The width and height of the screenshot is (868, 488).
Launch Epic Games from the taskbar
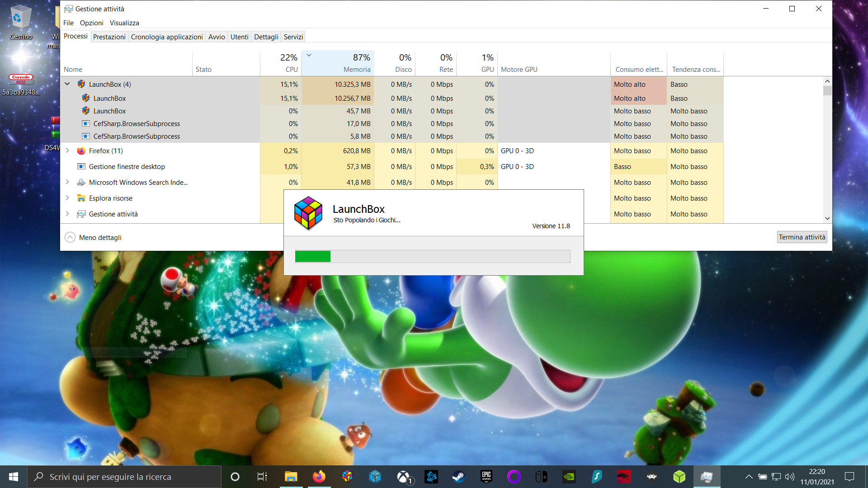pyautogui.click(x=486, y=477)
